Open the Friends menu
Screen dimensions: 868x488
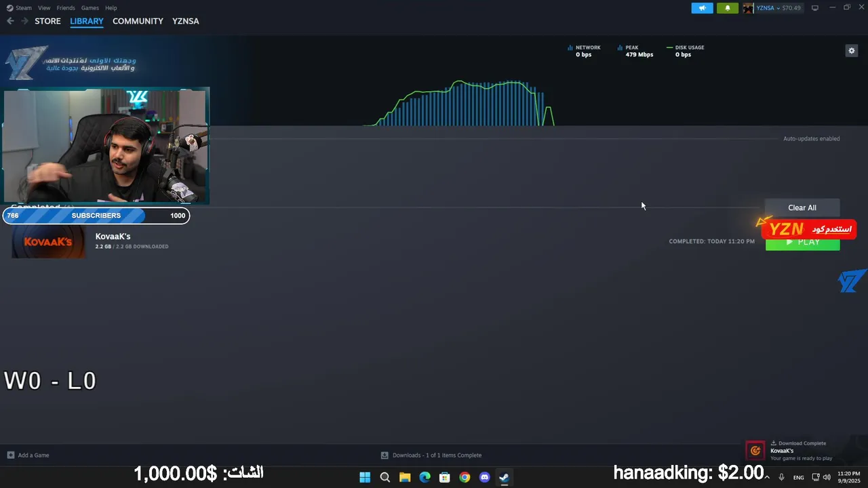(x=66, y=8)
